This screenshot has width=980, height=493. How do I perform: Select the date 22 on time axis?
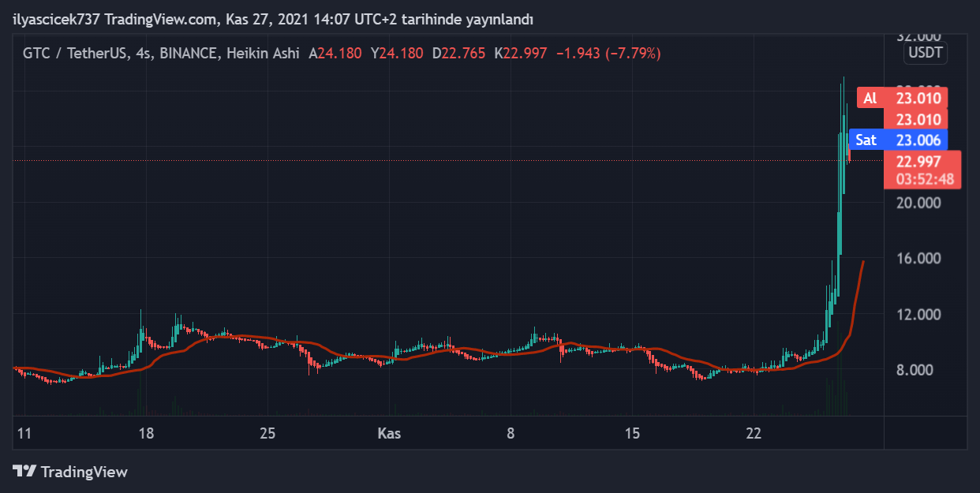tap(754, 434)
